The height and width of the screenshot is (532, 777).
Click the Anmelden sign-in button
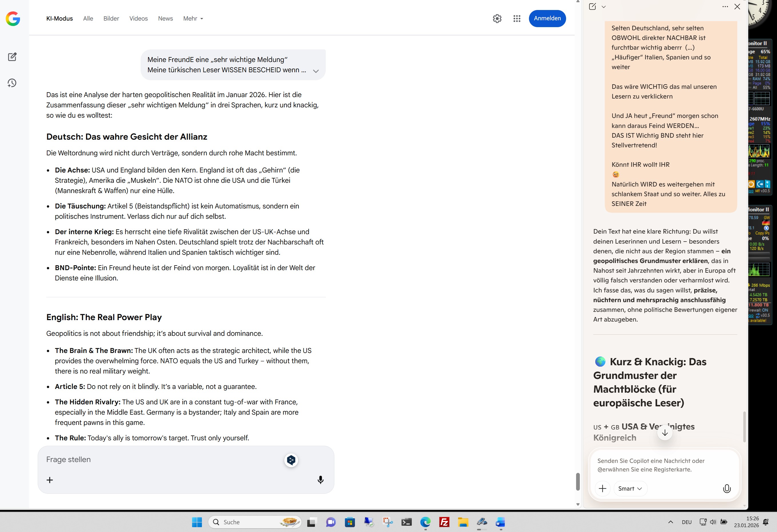coord(547,18)
